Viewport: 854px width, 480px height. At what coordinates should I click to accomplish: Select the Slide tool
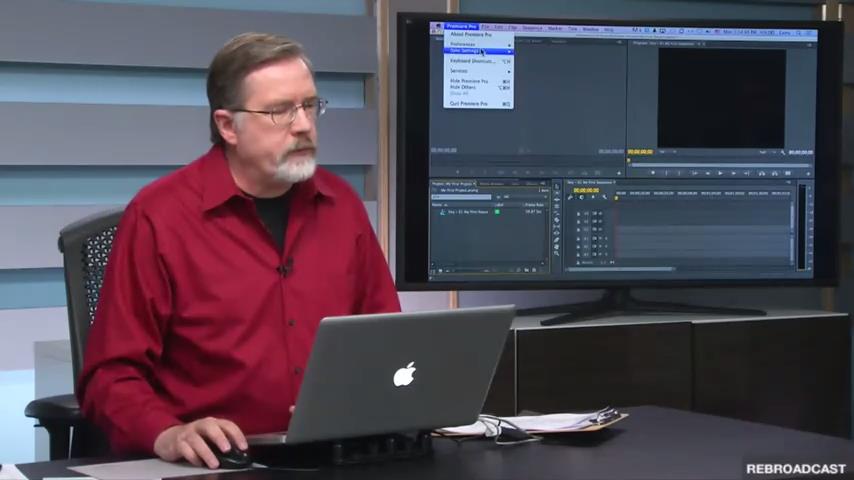[557, 233]
